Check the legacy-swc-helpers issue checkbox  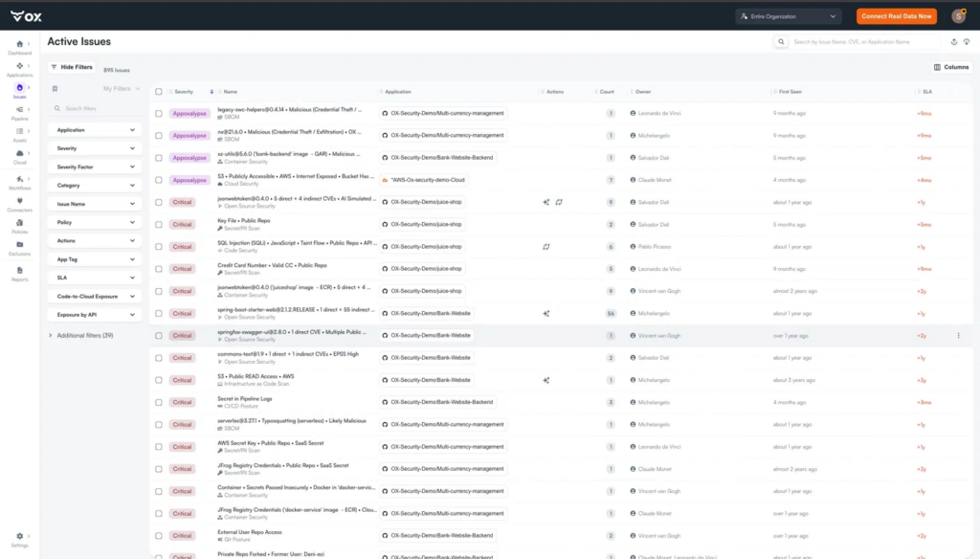pos(159,114)
